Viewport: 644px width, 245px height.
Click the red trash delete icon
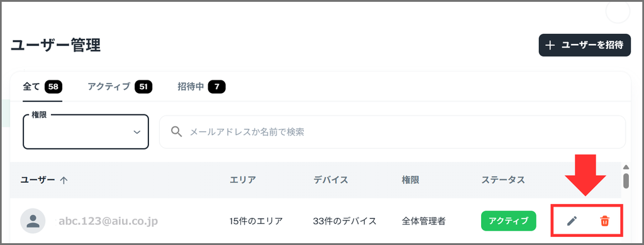pos(604,220)
